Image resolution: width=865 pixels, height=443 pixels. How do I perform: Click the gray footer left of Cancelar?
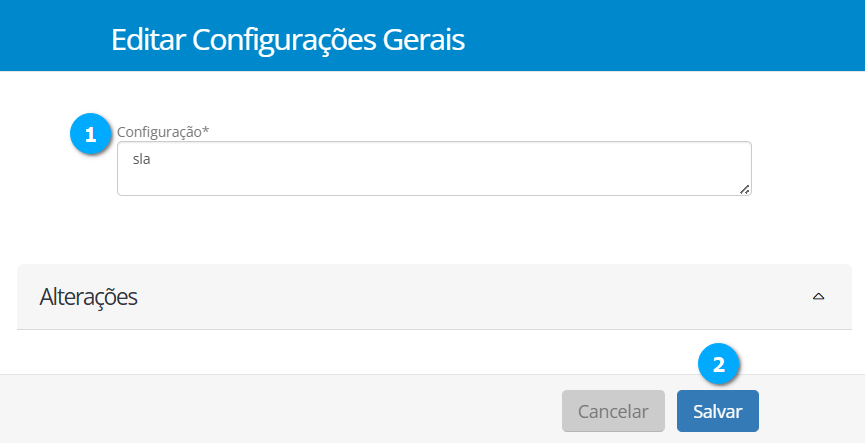pyautogui.click(x=280, y=411)
